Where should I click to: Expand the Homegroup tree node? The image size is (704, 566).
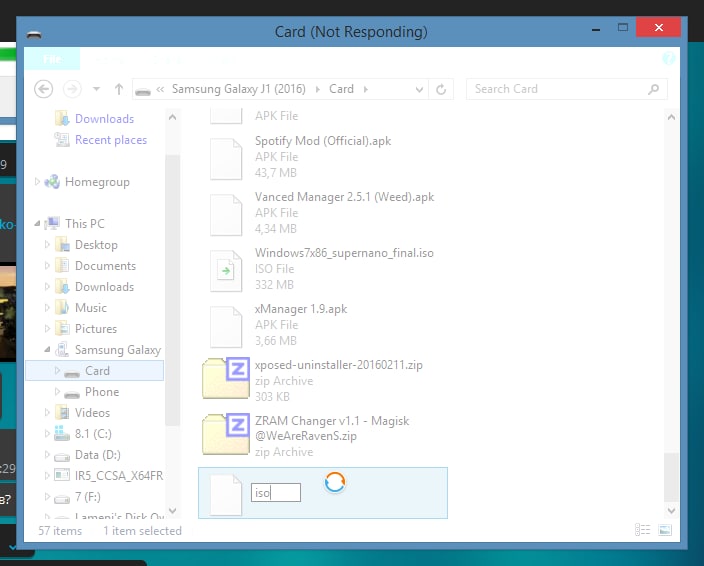(x=37, y=182)
